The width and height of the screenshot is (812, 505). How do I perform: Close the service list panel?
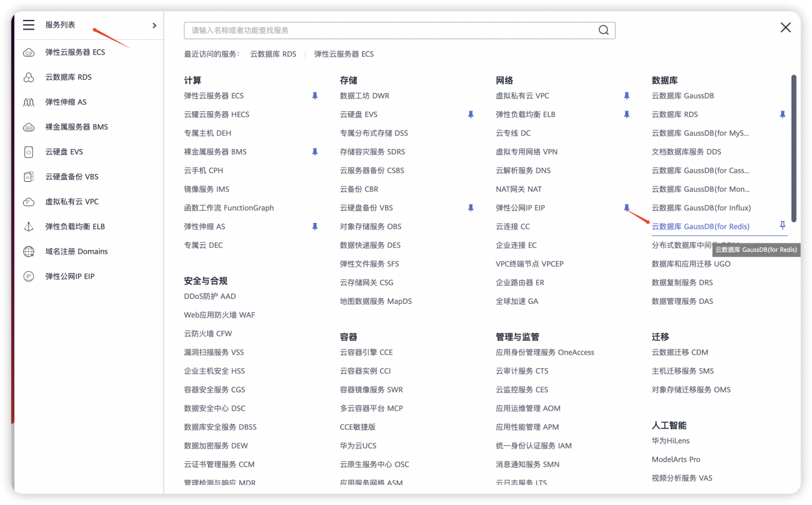[x=785, y=28]
